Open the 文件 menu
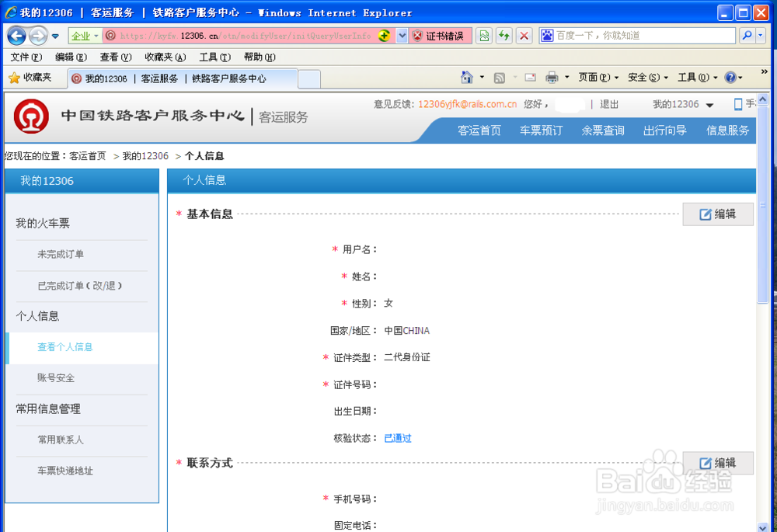The width and height of the screenshot is (777, 532). pyautogui.click(x=19, y=57)
